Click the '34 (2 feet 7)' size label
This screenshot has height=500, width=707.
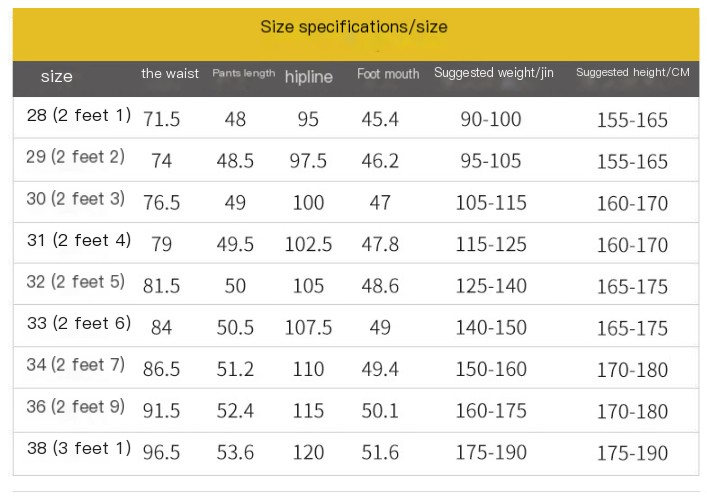(76, 364)
